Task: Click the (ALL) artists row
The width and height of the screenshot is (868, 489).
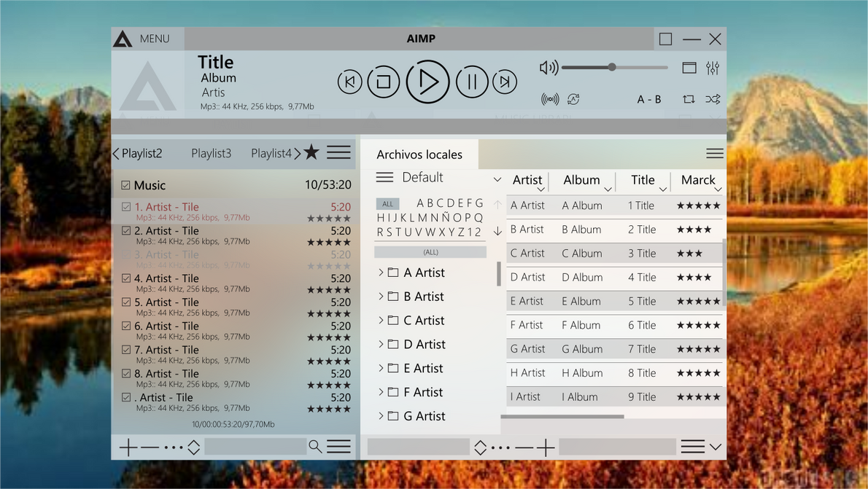Action: coord(430,252)
